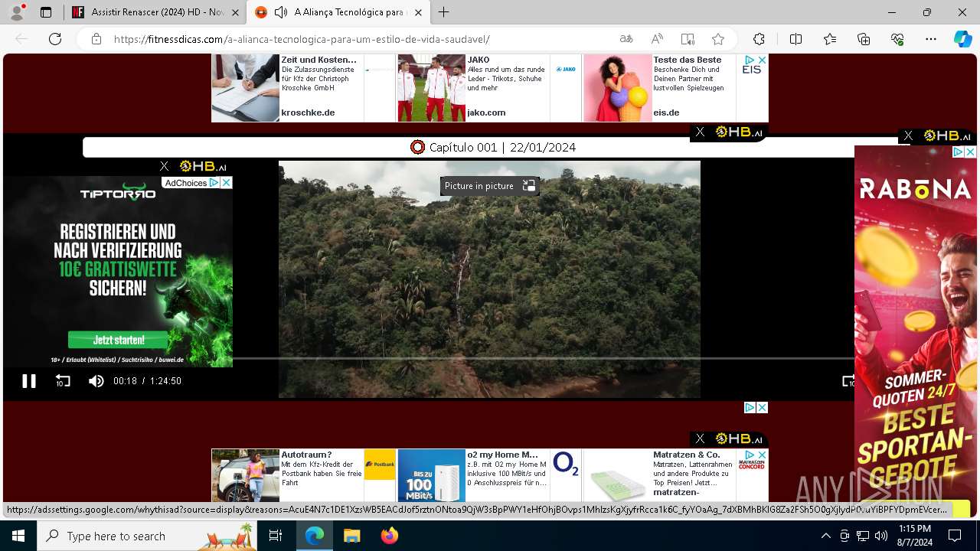
Task: Click the Rabona banner advertisement
Action: 916,329
